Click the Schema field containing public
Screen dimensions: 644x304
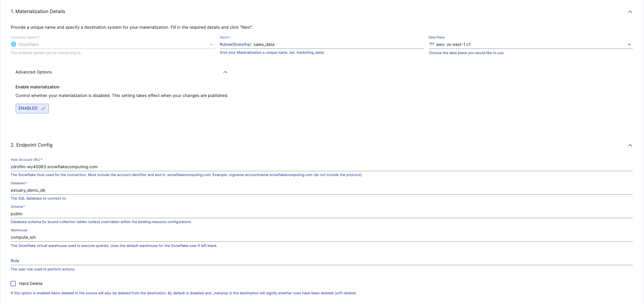(x=321, y=214)
